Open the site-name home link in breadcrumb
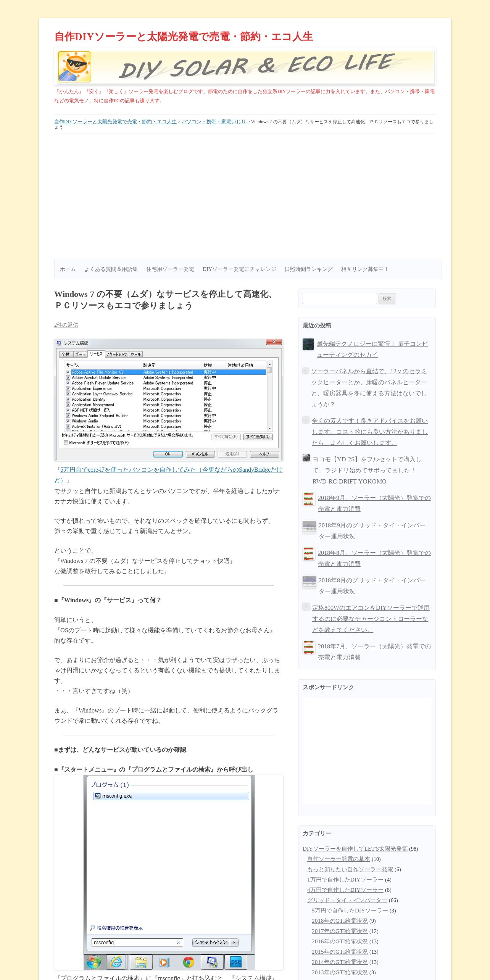This screenshot has height=980, width=490. point(115,122)
